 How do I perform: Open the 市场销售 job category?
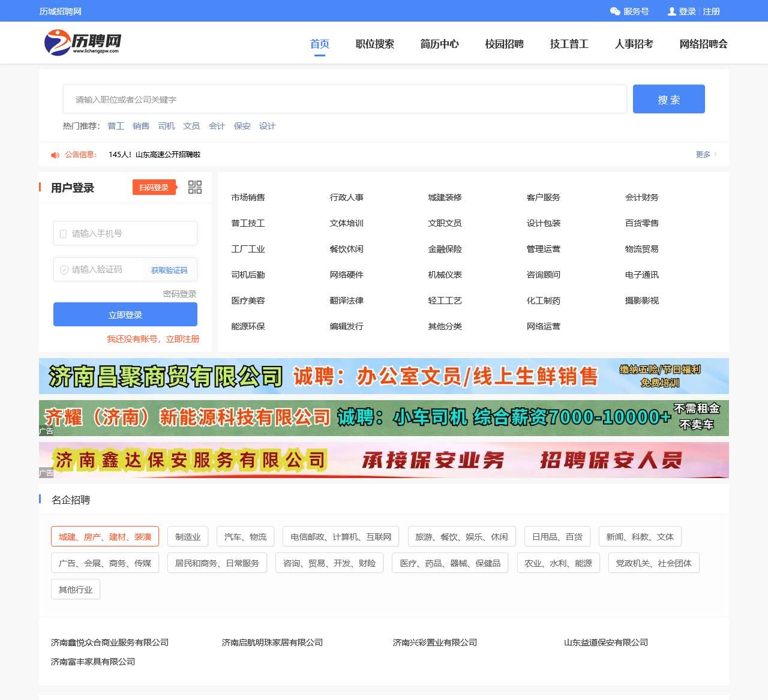pyautogui.click(x=249, y=197)
